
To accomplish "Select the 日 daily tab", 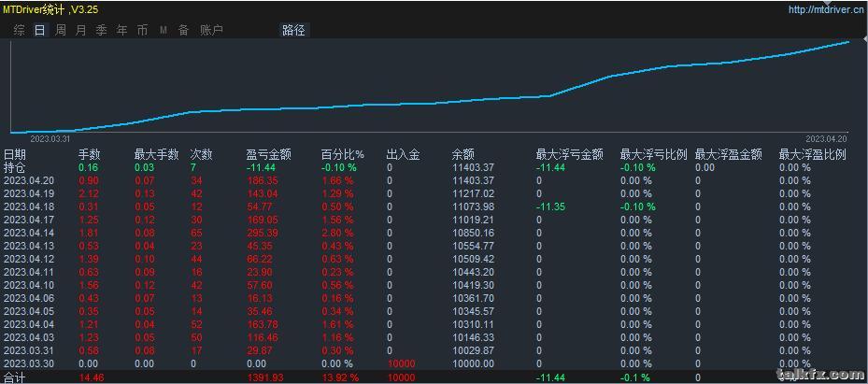I will (x=40, y=31).
